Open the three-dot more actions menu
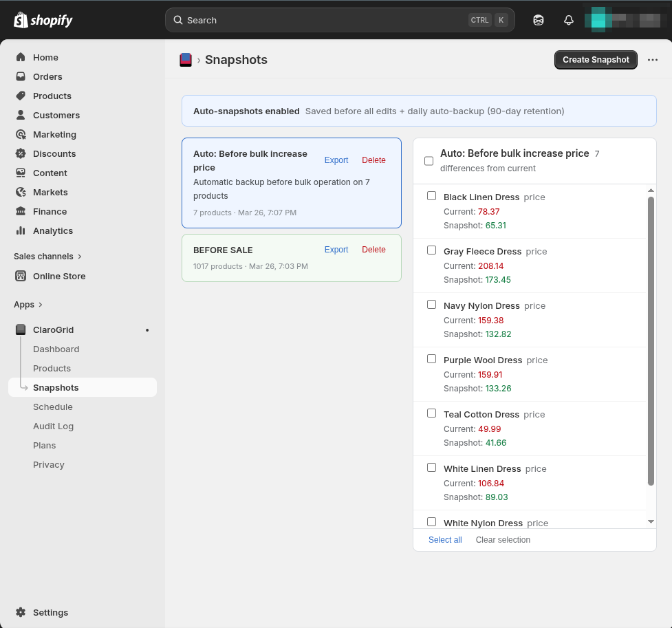672x628 pixels. click(x=652, y=60)
